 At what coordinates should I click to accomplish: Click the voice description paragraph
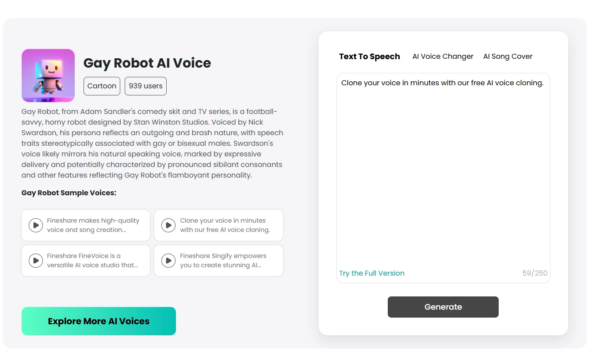click(152, 143)
